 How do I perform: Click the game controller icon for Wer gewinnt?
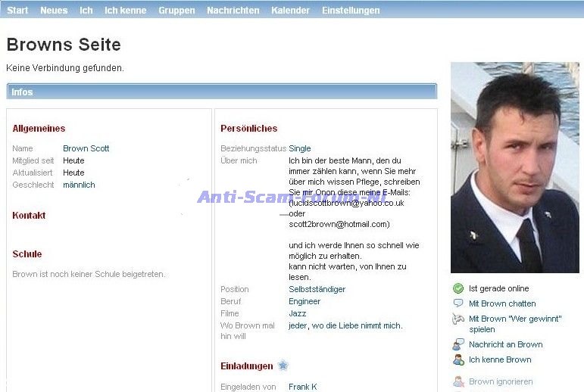coord(458,319)
